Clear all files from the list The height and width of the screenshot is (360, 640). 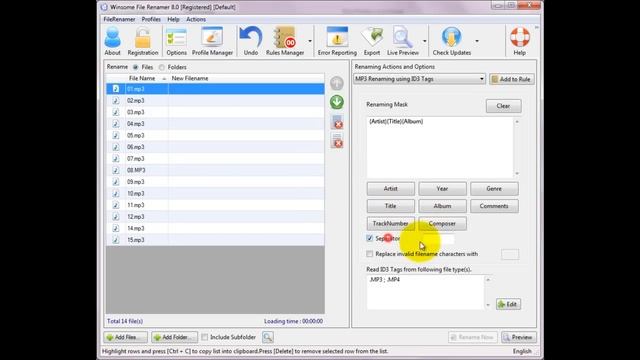pyautogui.click(x=337, y=141)
